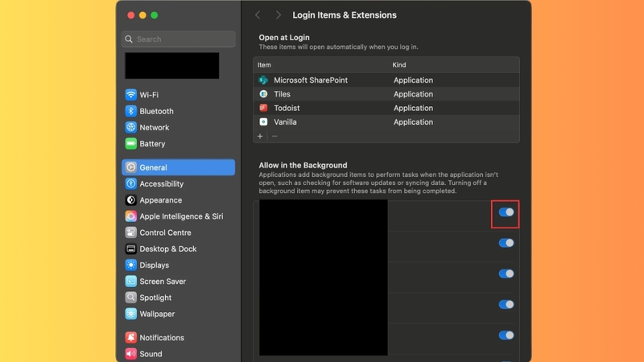
Task: Add a login item with plus button
Action: tap(260, 136)
